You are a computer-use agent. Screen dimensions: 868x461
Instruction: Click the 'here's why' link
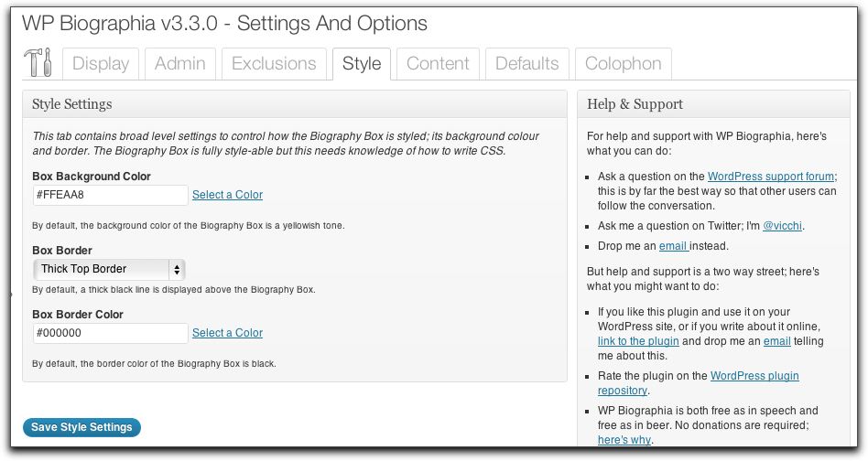coord(624,440)
